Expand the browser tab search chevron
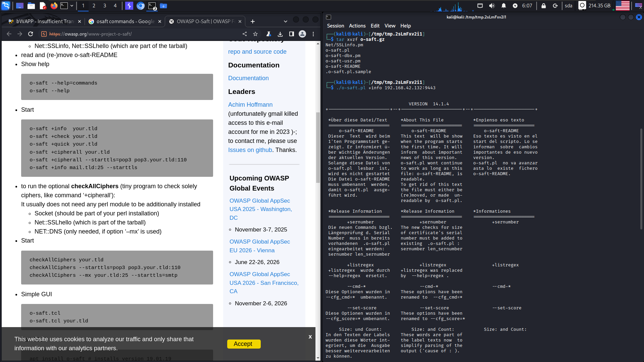 pos(285,21)
